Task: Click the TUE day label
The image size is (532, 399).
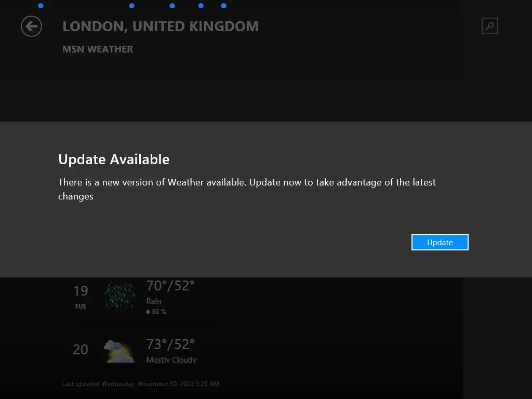Action: click(81, 307)
